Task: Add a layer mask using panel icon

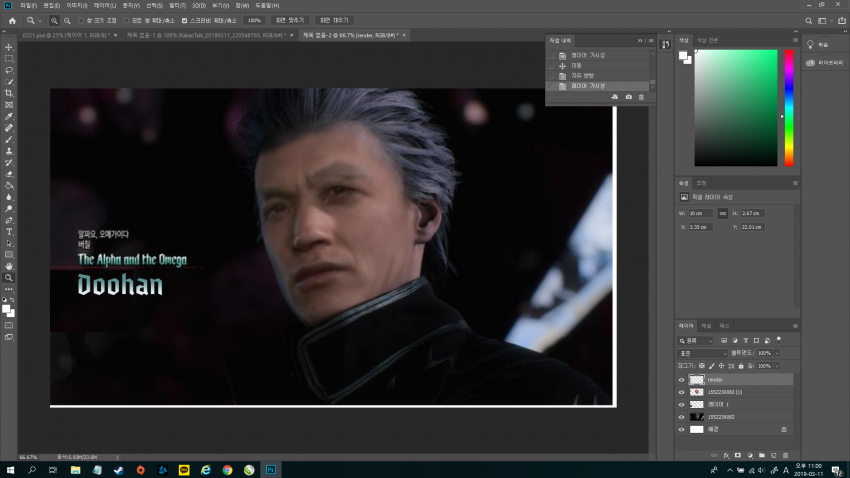Action: point(736,454)
